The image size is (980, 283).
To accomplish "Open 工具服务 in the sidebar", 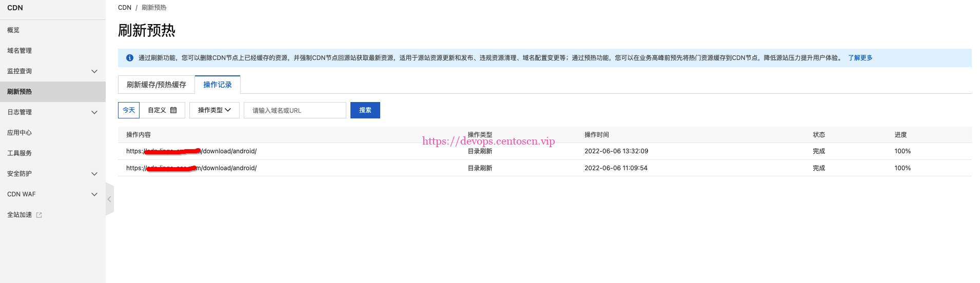I will click(19, 153).
